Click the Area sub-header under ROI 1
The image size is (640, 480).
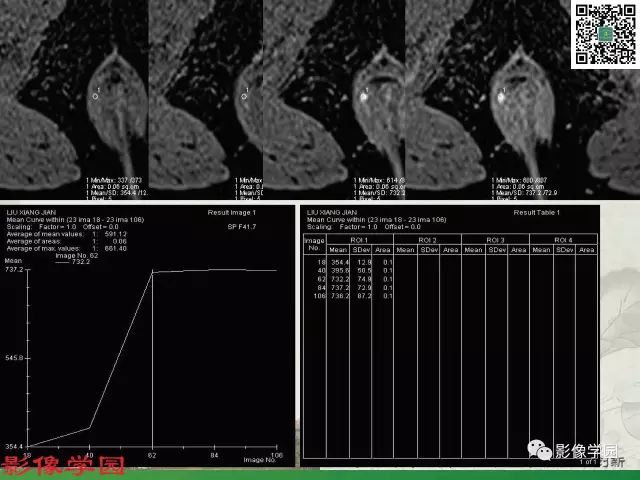pos(383,250)
